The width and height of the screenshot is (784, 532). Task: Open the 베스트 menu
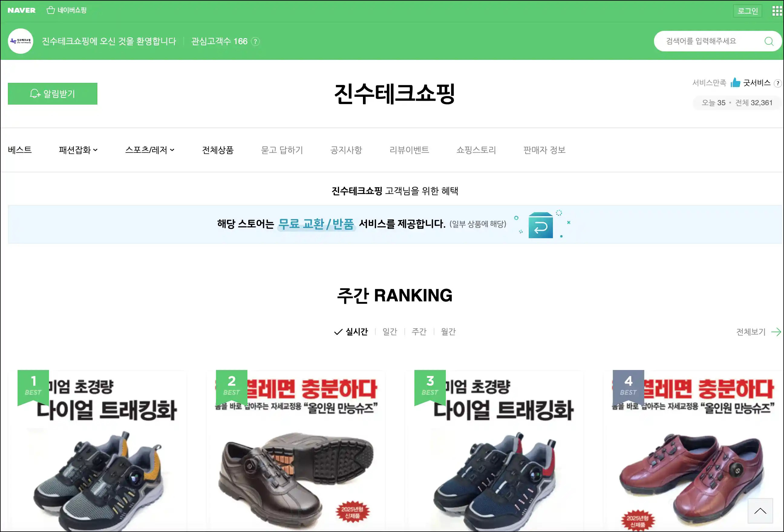point(20,150)
